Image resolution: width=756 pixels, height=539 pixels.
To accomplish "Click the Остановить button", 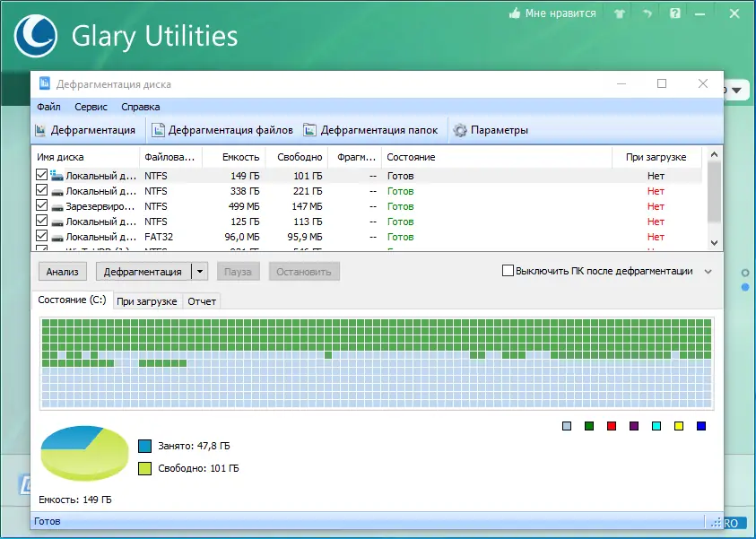I will [x=304, y=272].
